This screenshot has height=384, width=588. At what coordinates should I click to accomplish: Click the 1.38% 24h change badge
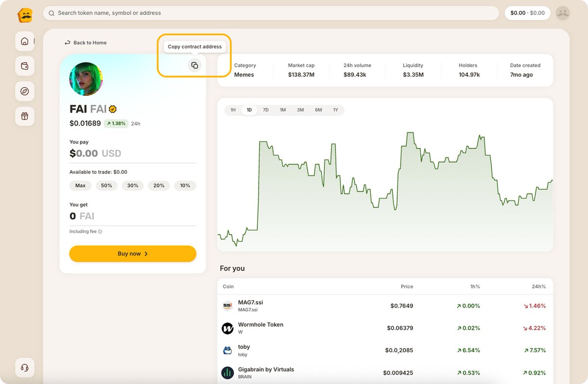coord(116,123)
